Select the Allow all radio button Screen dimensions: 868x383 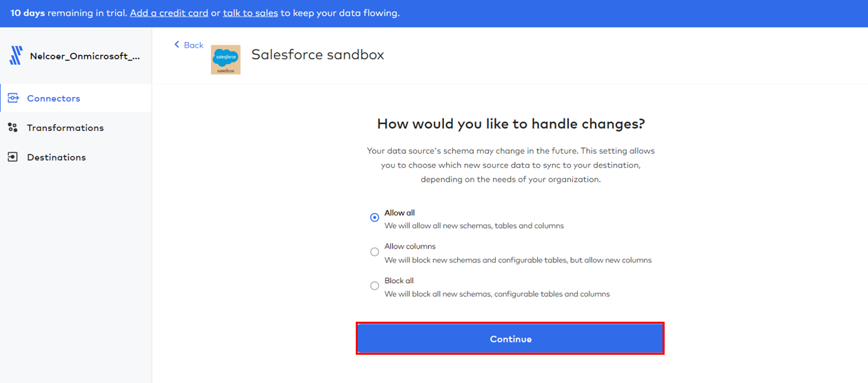pyautogui.click(x=374, y=218)
